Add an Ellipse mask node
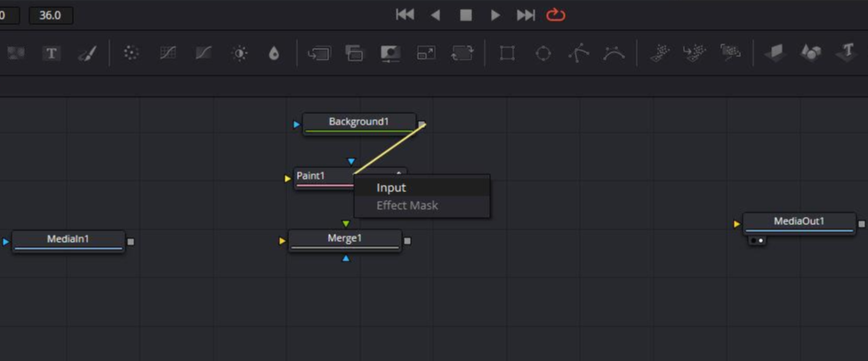 [x=543, y=53]
